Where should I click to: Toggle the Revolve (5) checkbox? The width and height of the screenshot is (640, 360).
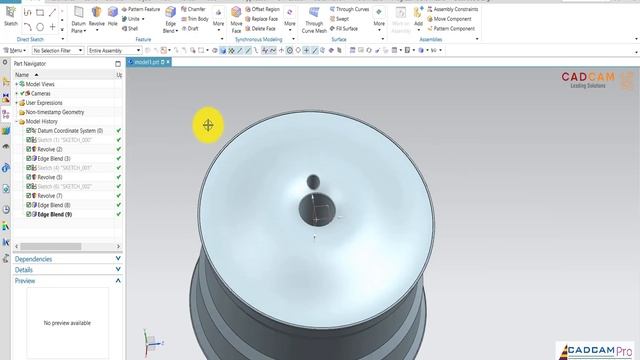[29, 177]
